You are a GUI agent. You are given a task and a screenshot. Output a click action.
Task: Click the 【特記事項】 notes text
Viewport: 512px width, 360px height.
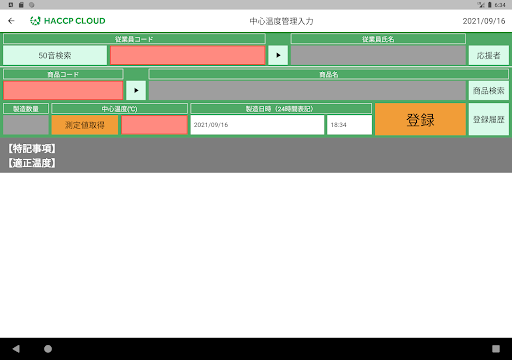pyautogui.click(x=32, y=148)
